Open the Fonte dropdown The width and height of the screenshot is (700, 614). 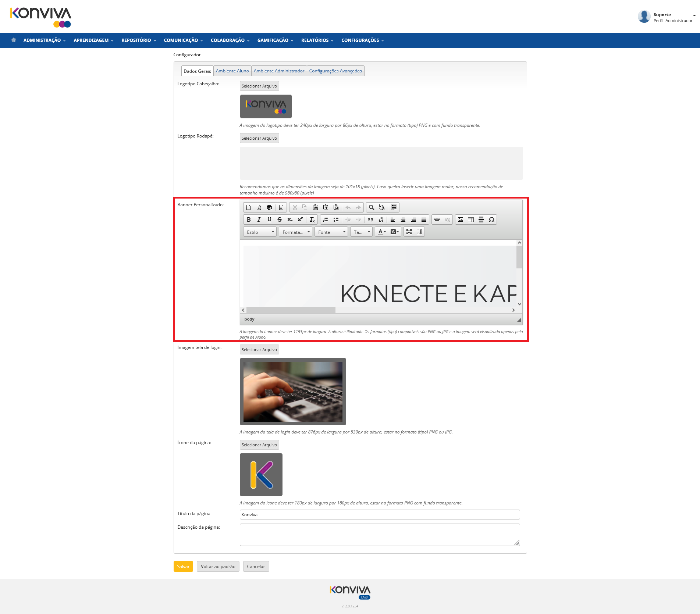331,232
